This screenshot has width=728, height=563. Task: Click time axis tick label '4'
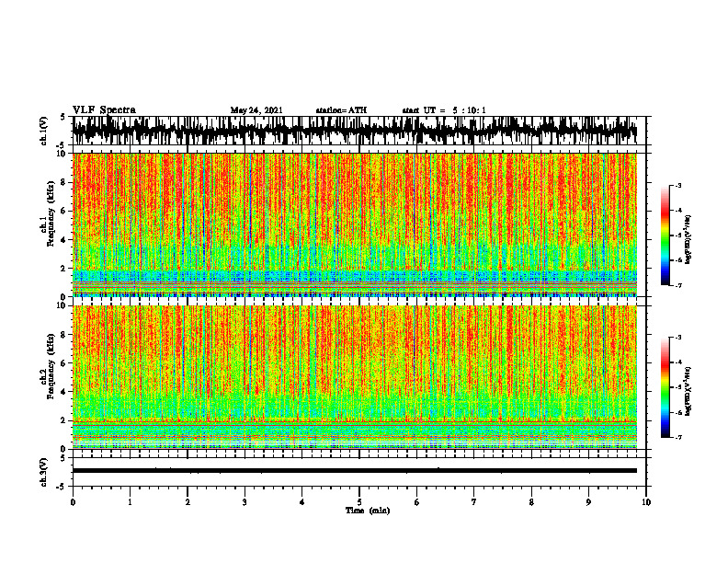(x=302, y=502)
